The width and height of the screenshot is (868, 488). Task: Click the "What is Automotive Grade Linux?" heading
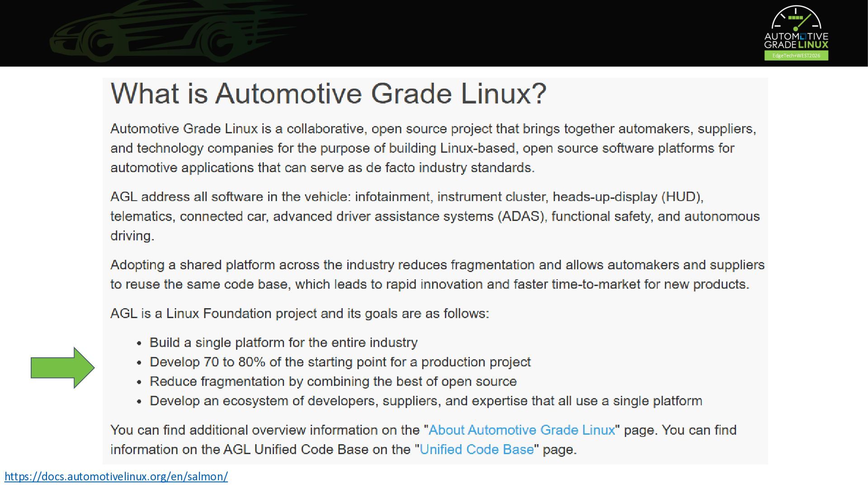click(x=329, y=94)
